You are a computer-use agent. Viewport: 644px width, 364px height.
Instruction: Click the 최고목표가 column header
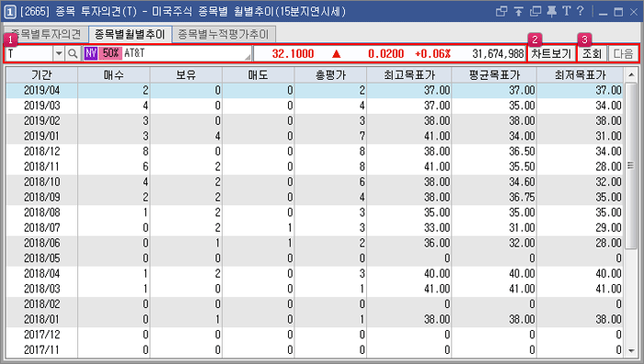(x=409, y=75)
